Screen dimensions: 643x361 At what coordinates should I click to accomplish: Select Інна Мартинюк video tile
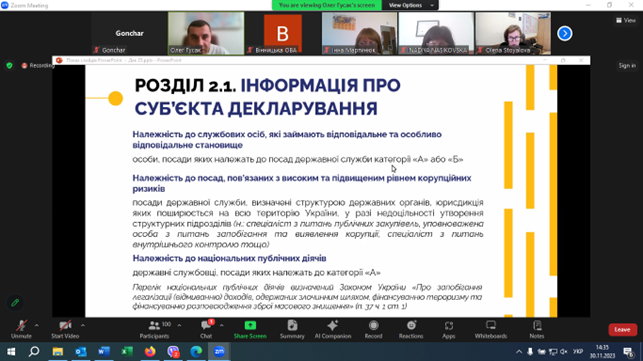point(359,33)
